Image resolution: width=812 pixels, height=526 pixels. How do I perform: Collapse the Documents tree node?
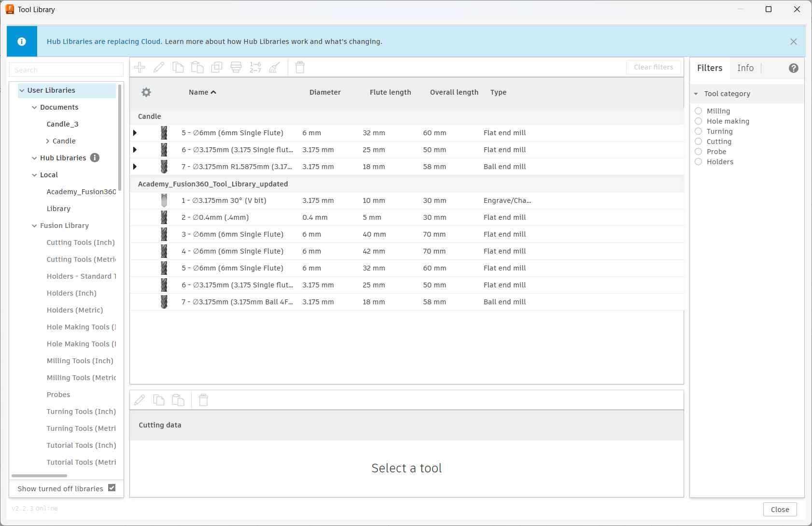point(34,107)
